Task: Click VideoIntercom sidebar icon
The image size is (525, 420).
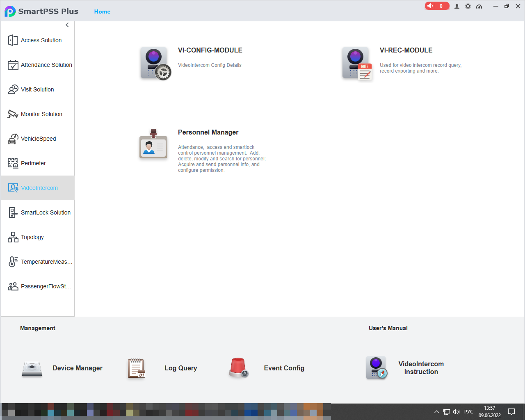Action: (x=13, y=188)
